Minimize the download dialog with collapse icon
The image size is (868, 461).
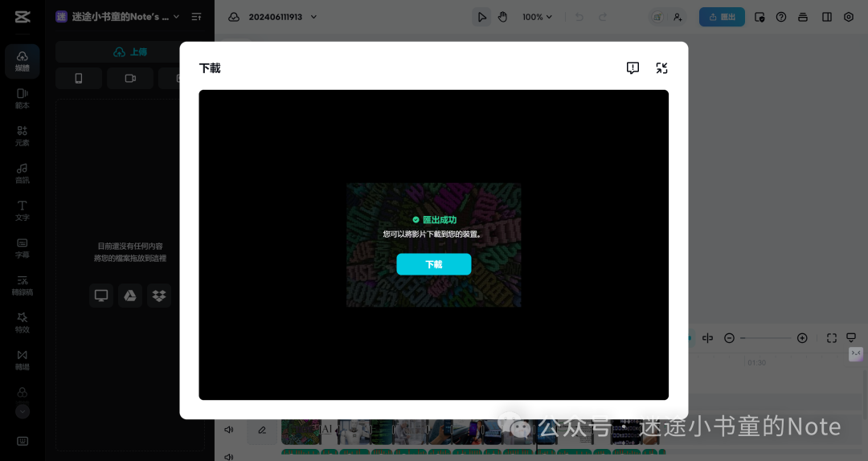pyautogui.click(x=661, y=67)
